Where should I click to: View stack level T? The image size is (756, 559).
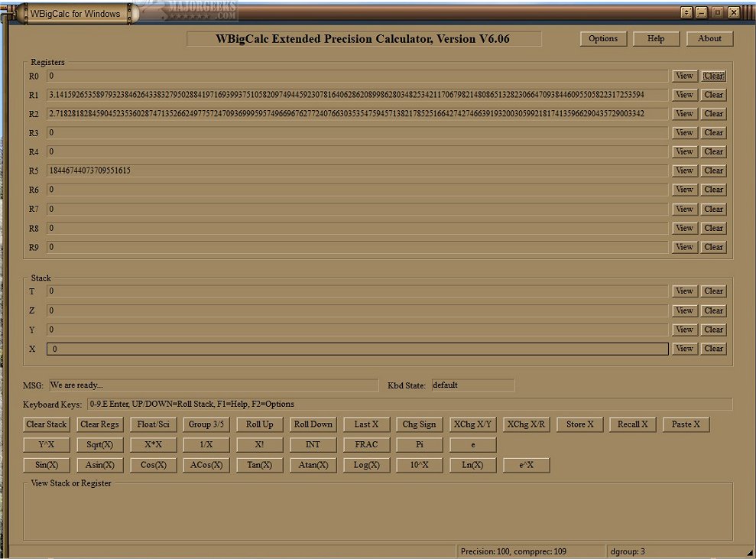(x=685, y=291)
